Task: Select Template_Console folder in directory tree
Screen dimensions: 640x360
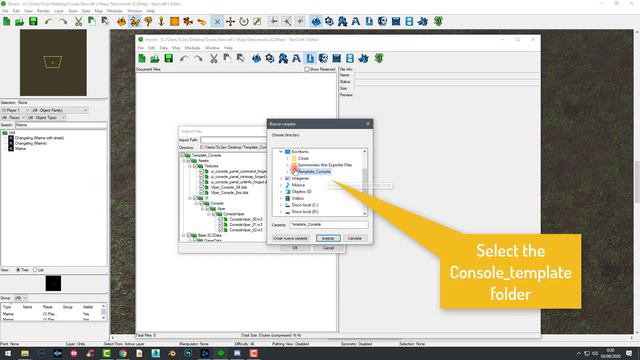Action: (314, 171)
